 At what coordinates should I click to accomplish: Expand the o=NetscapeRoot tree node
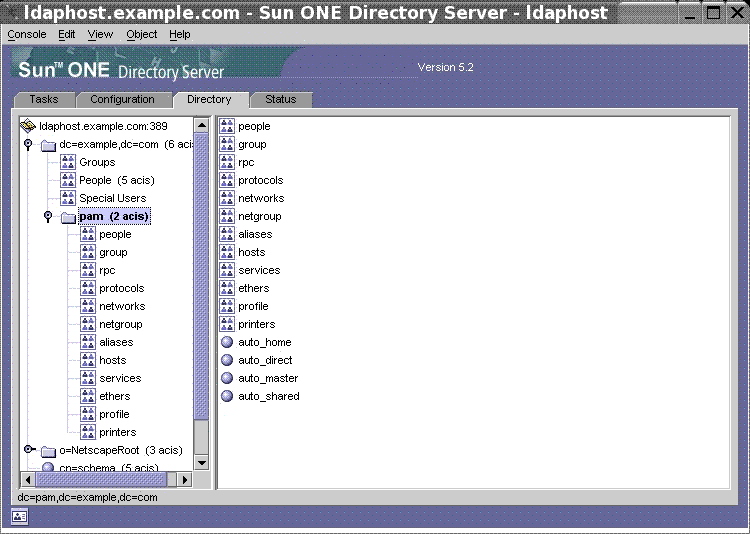29,449
